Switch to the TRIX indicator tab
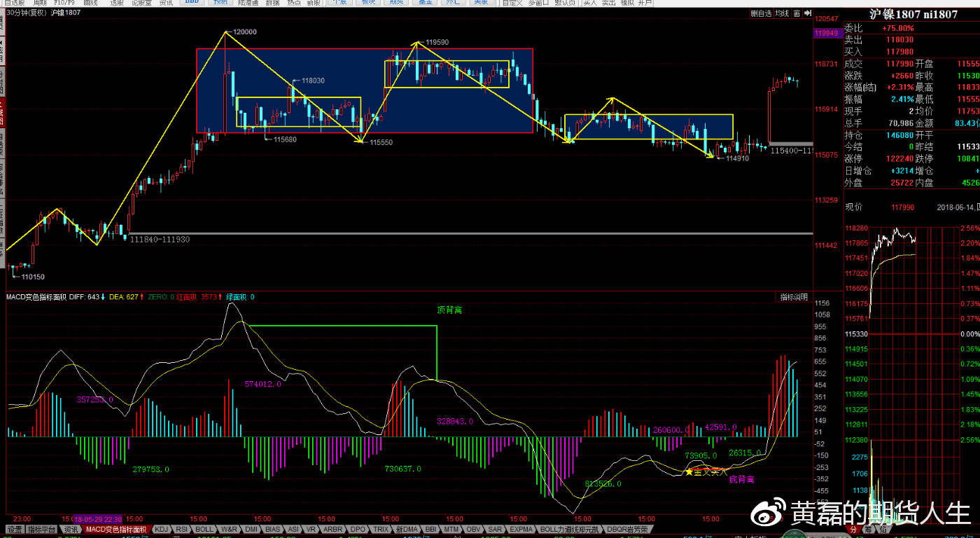Viewport: 980px width, 538px height. [381, 528]
